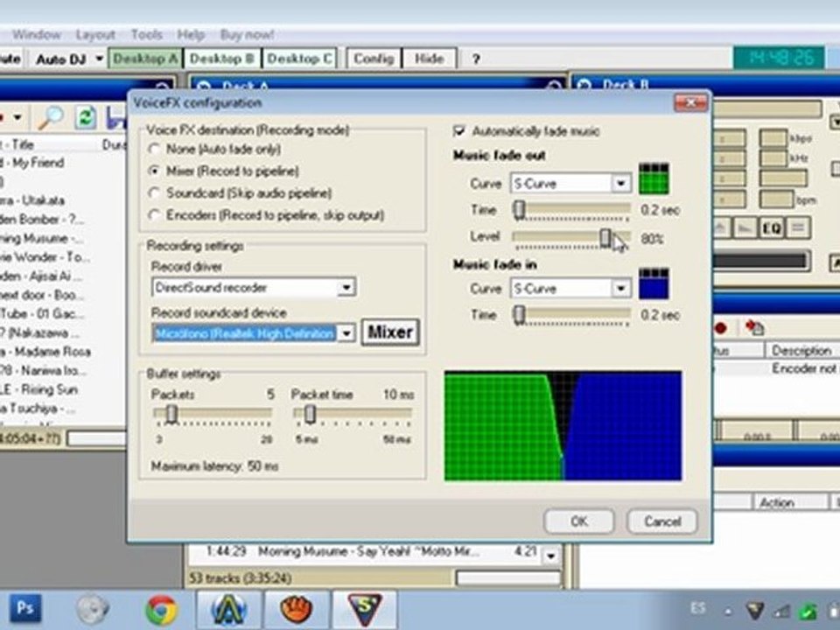840x630 pixels.
Task: Open the Layout menu
Action: pyautogui.click(x=95, y=35)
